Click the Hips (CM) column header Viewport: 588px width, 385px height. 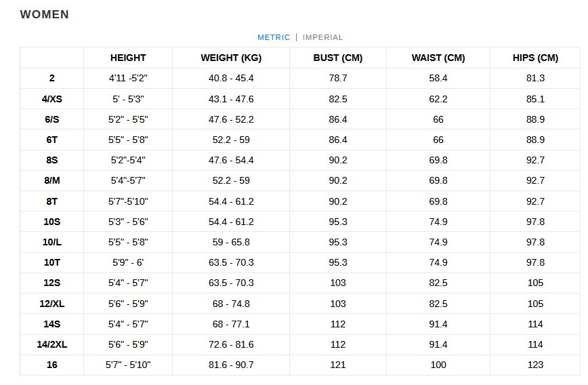pos(535,58)
